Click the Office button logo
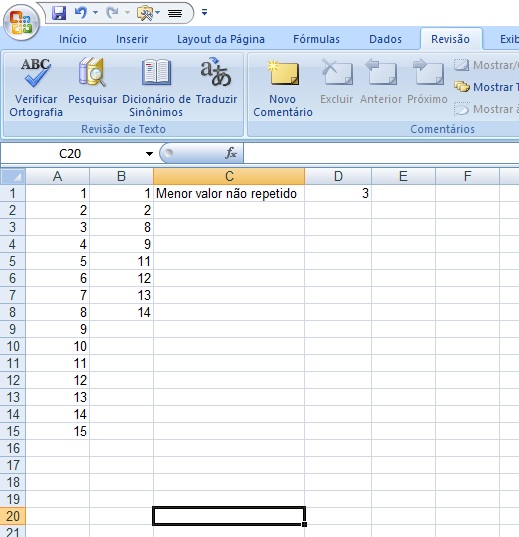The height and width of the screenshot is (537, 519). pos(21,22)
